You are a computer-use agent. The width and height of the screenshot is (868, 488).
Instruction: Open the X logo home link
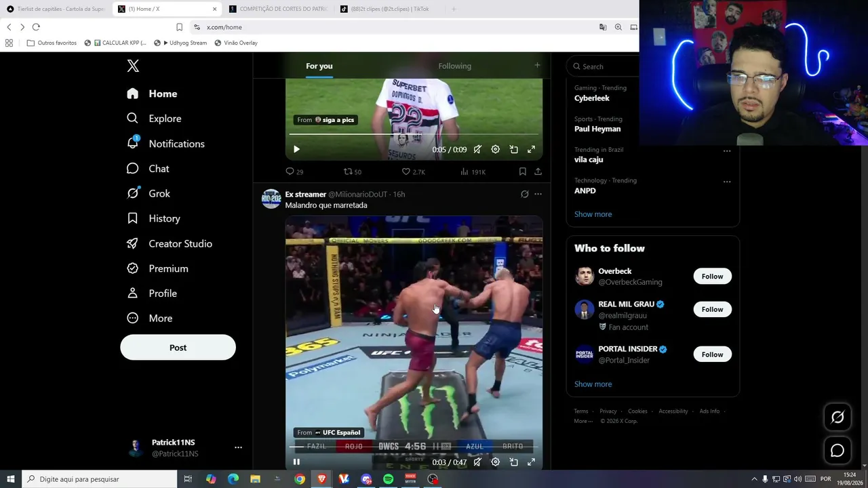133,66
